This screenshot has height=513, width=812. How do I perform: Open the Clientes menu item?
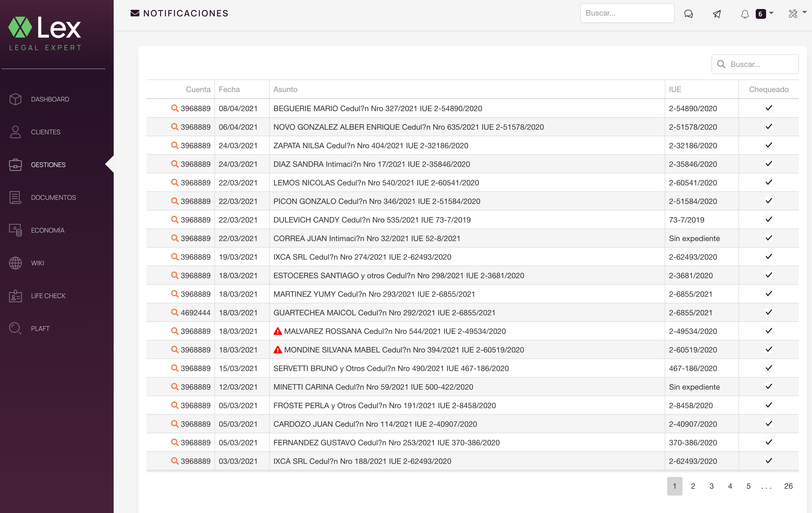46,132
